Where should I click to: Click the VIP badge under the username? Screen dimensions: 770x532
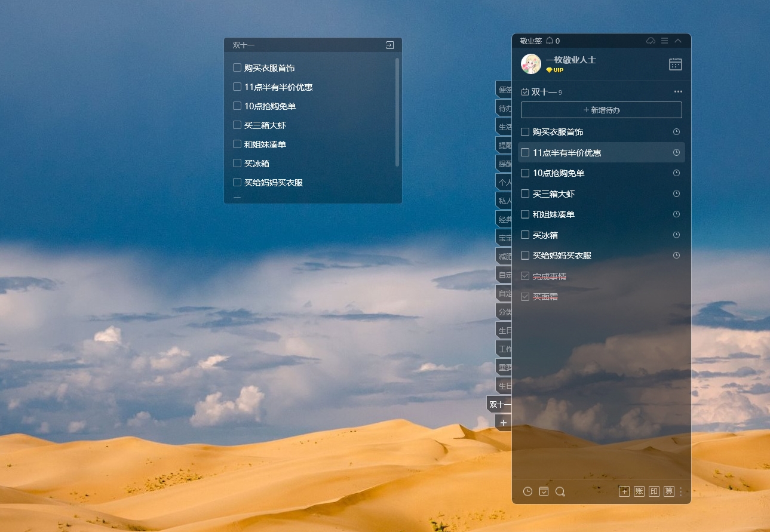pyautogui.click(x=554, y=70)
